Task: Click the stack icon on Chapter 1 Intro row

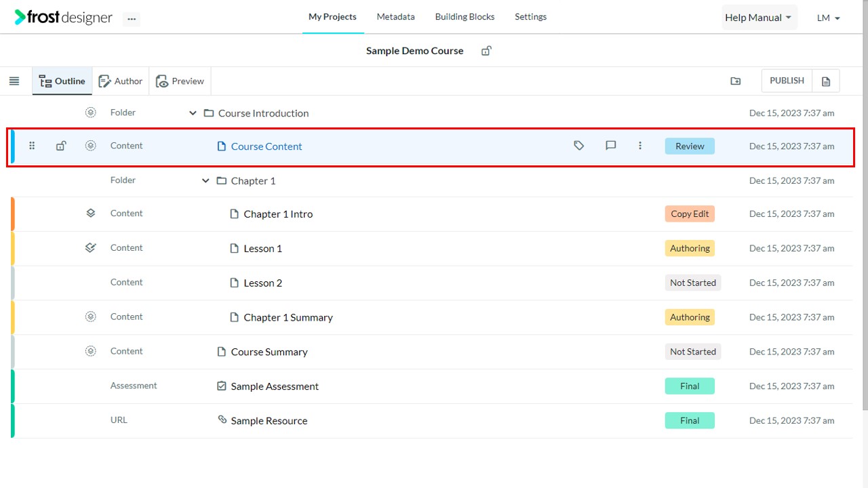Action: point(91,213)
